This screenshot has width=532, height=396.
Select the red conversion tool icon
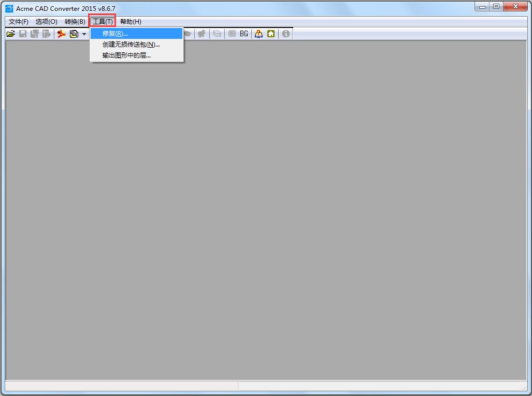pyautogui.click(x=61, y=33)
